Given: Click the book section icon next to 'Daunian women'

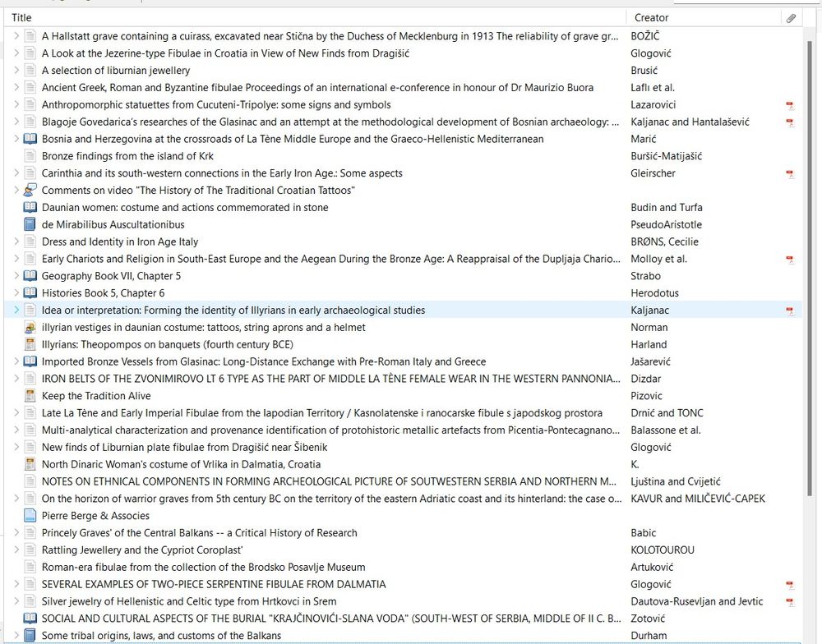Looking at the screenshot, I should [30, 208].
